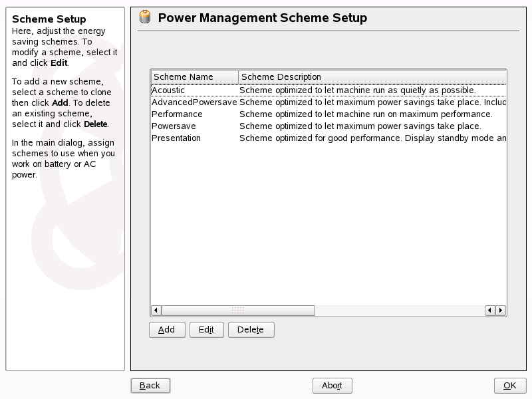
Task: Select the Presentation scheme row
Action: coord(328,138)
